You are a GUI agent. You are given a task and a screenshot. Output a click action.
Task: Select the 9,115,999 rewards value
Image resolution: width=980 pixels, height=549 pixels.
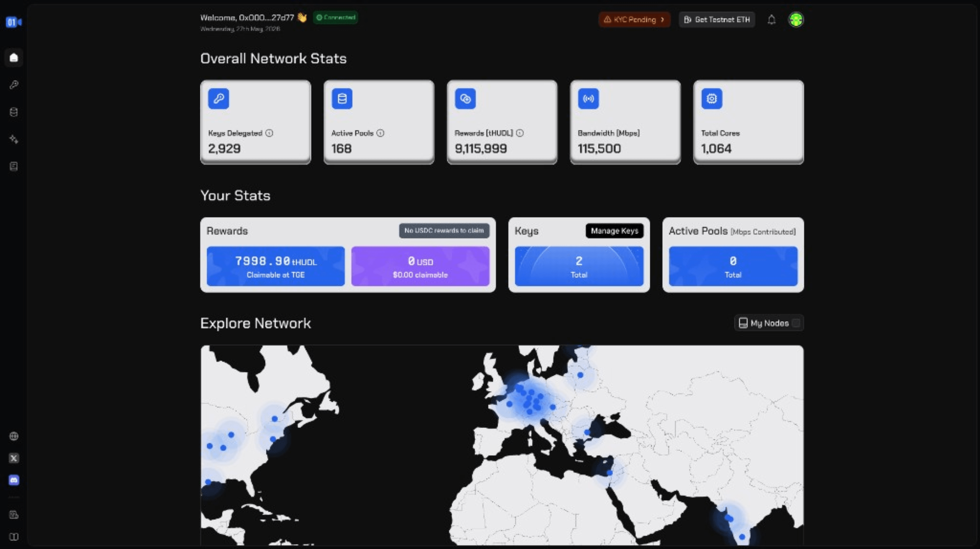pyautogui.click(x=481, y=148)
